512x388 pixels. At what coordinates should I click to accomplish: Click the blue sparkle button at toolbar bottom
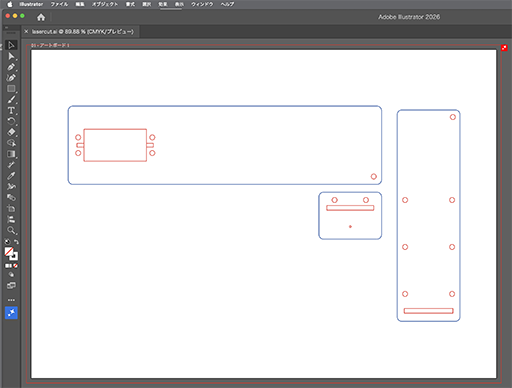11,313
